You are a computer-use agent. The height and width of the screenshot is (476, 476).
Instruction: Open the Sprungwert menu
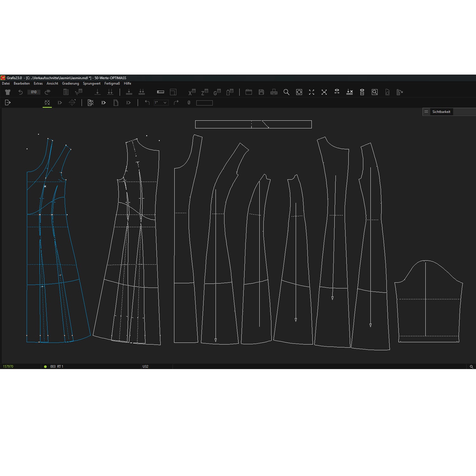[x=92, y=83]
